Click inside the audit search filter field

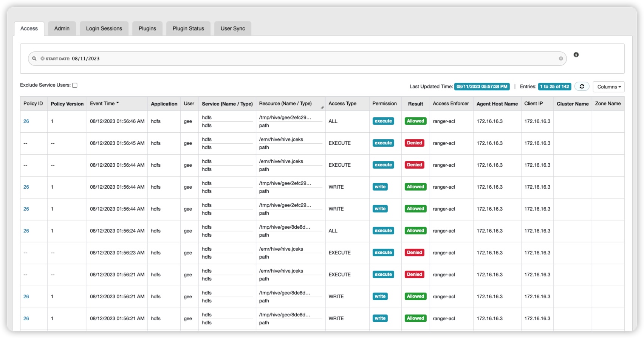[x=302, y=59]
